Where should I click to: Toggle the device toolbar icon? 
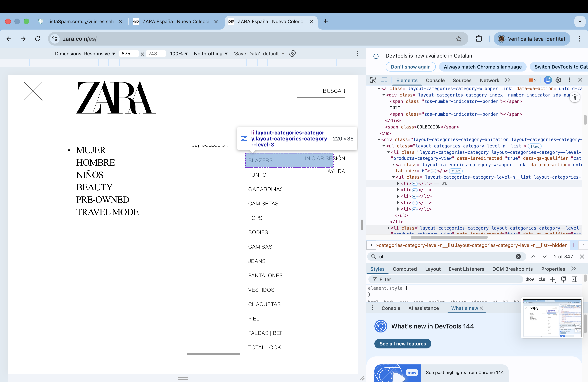[x=384, y=80]
